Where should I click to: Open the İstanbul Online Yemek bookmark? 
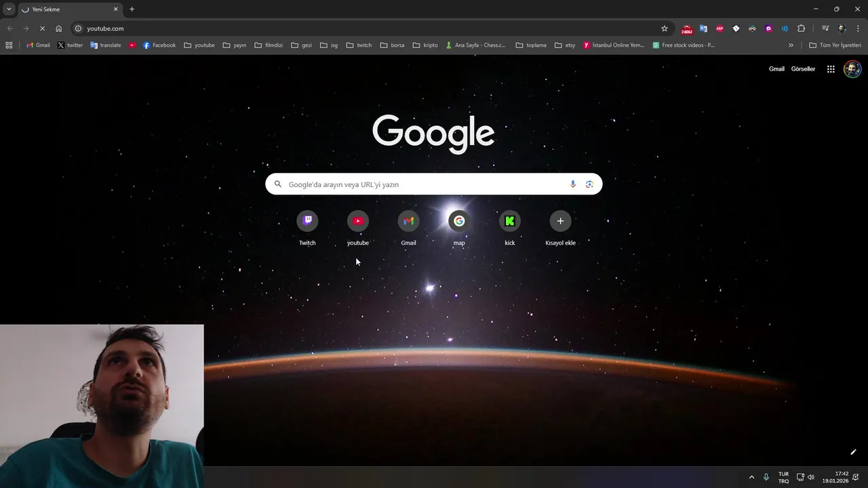(614, 45)
